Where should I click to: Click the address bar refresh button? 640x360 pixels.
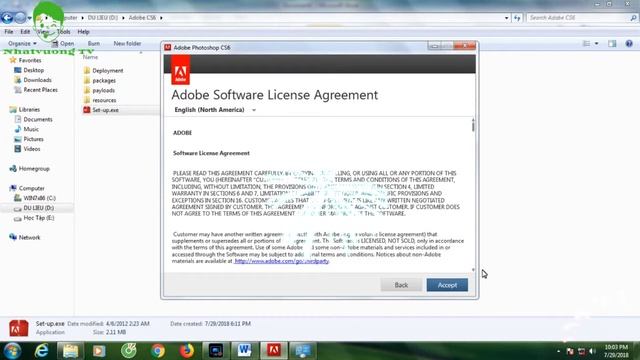point(517,18)
